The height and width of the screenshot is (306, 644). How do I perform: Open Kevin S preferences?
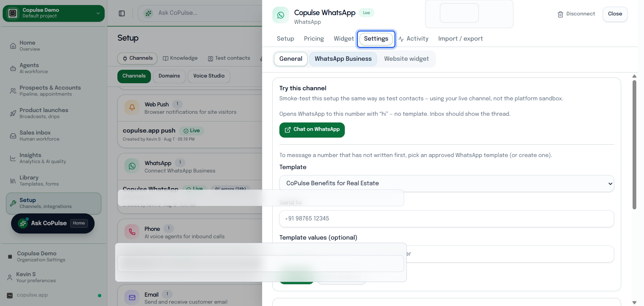(54, 277)
